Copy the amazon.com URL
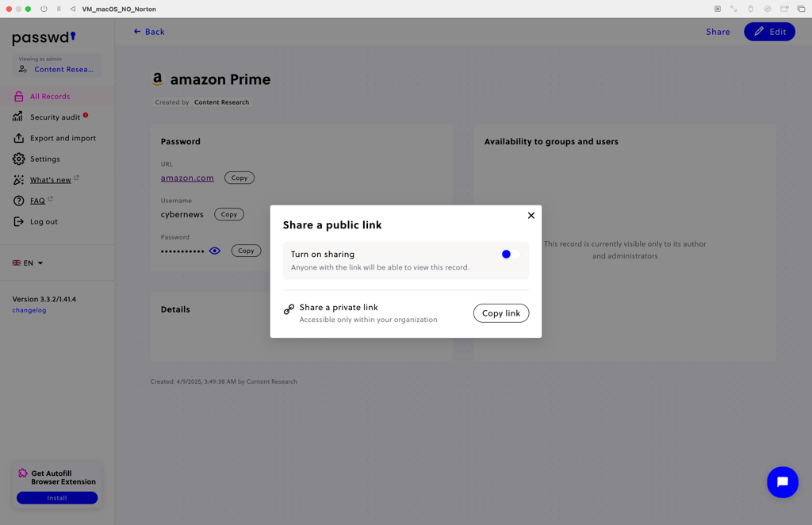 239,178
